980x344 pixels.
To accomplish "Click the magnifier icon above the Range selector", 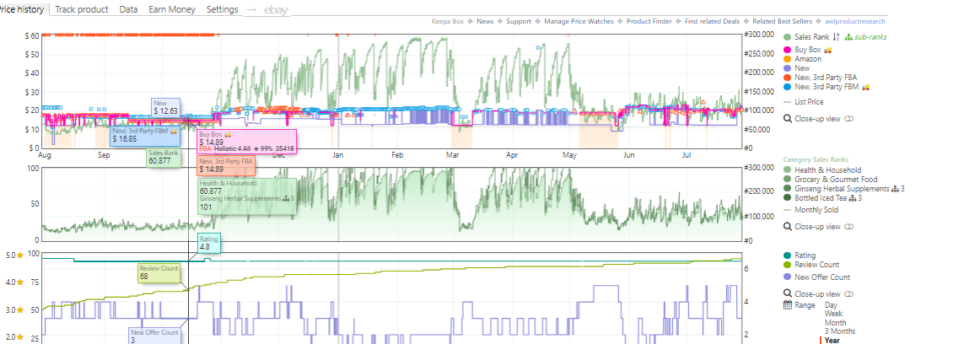I will coord(788,293).
